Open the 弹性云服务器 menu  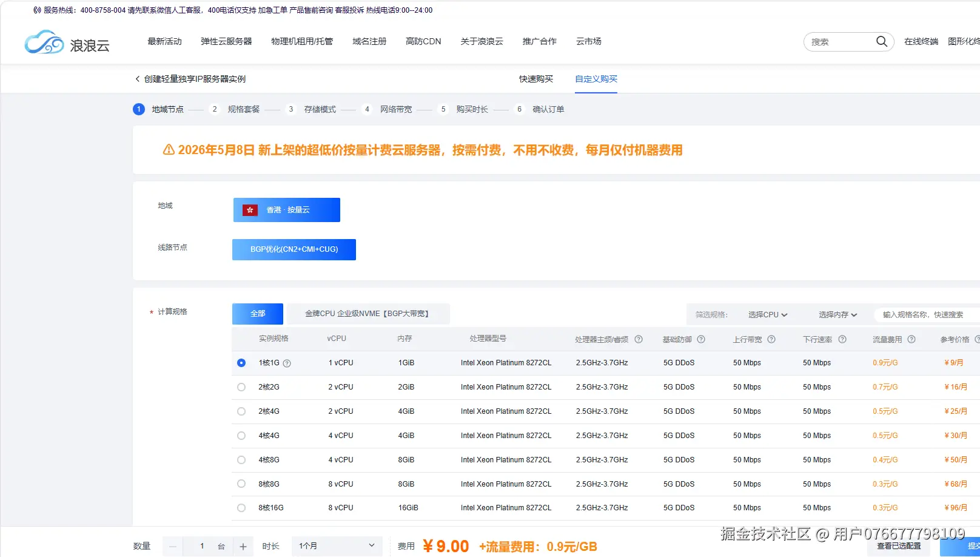(226, 41)
